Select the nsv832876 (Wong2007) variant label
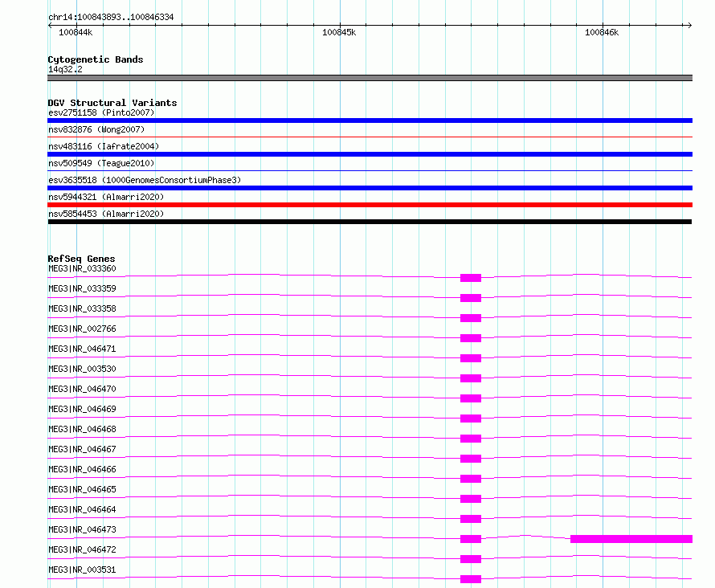Viewport: 715px width, 588px height. [x=96, y=129]
